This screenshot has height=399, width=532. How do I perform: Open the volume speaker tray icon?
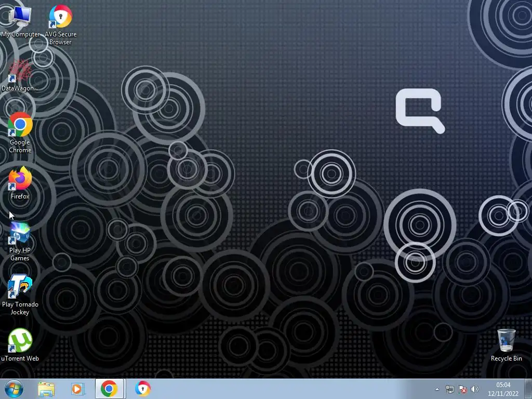point(475,389)
